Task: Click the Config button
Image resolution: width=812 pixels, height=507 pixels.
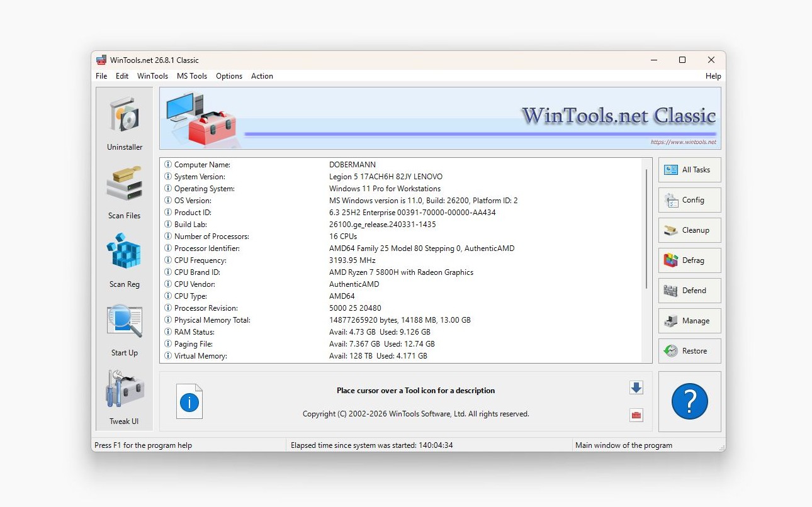Action: 690,200
